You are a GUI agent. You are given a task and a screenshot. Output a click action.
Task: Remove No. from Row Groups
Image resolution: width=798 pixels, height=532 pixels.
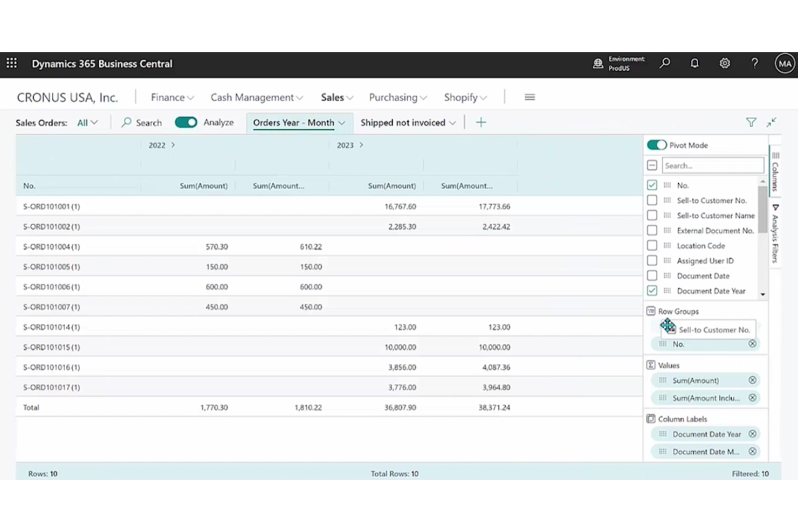(x=752, y=344)
